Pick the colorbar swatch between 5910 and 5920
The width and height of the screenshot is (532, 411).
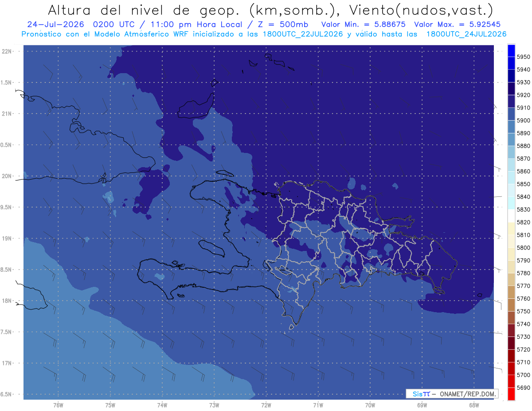pos(511,101)
